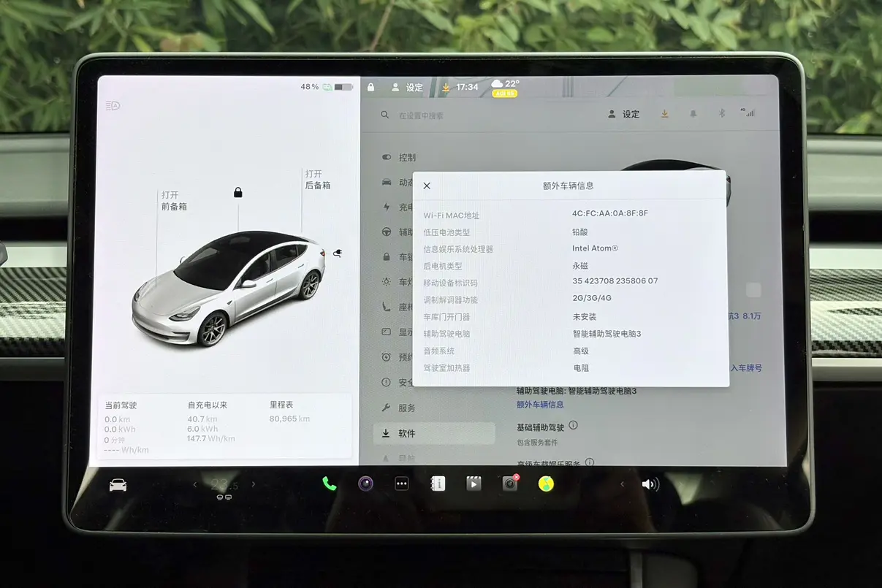Image resolution: width=882 pixels, height=588 pixels.
Task: Increase cabin temperature with right chevron
Action: (254, 484)
